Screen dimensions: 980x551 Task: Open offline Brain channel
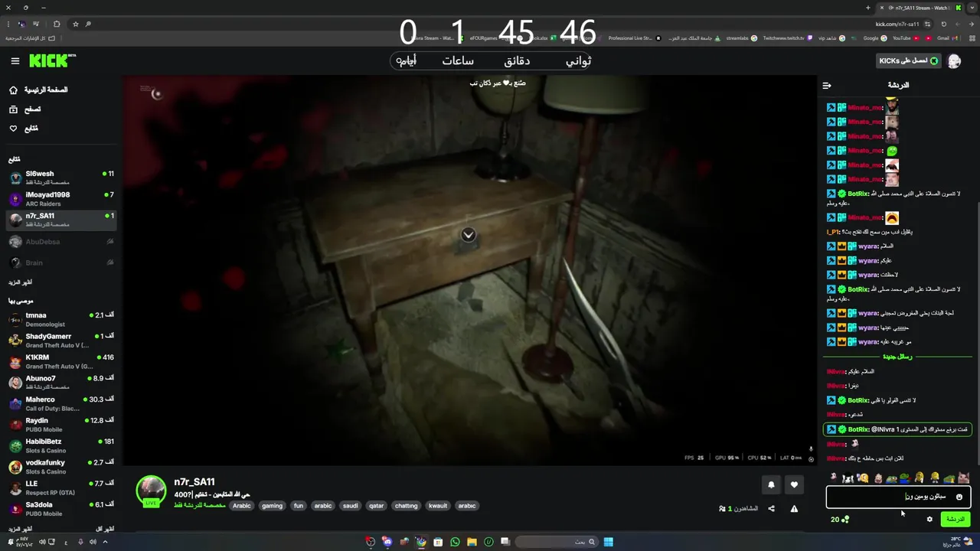tap(61, 262)
